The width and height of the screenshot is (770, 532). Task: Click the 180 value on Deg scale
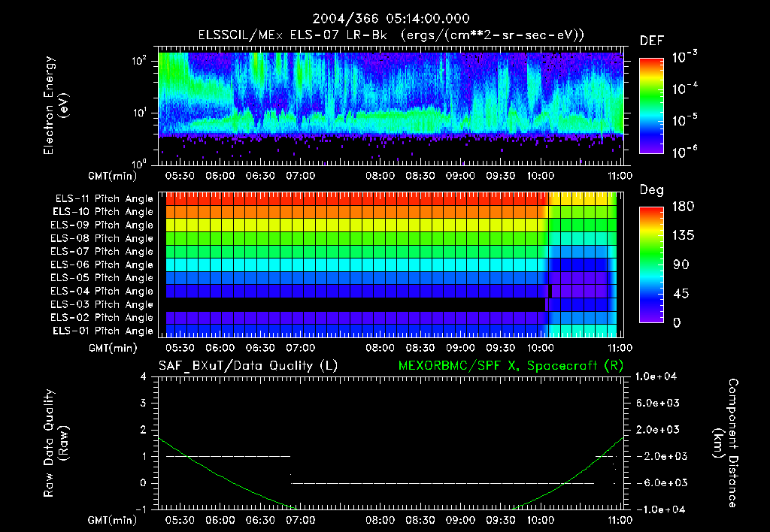click(x=683, y=207)
